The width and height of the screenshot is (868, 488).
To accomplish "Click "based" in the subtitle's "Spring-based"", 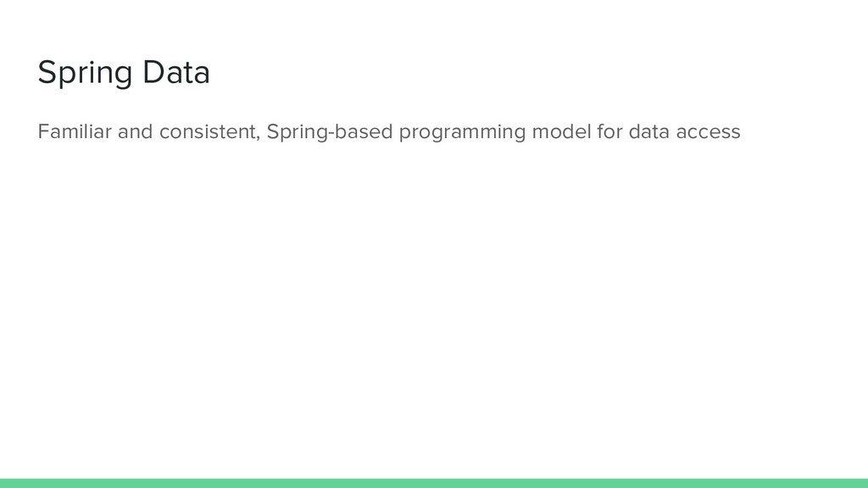I will (x=364, y=131).
